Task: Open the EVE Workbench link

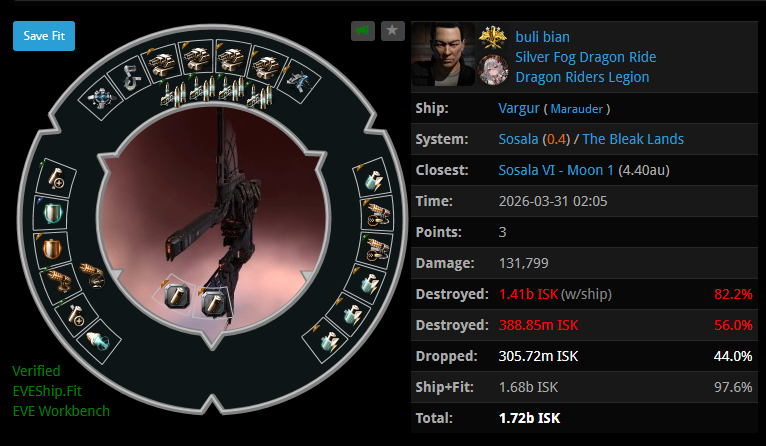Action: (61, 411)
